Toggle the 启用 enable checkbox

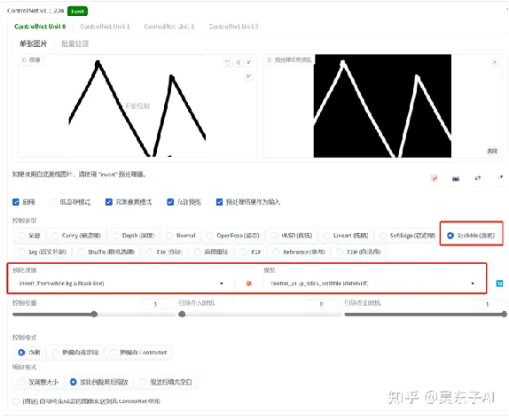pos(16,202)
